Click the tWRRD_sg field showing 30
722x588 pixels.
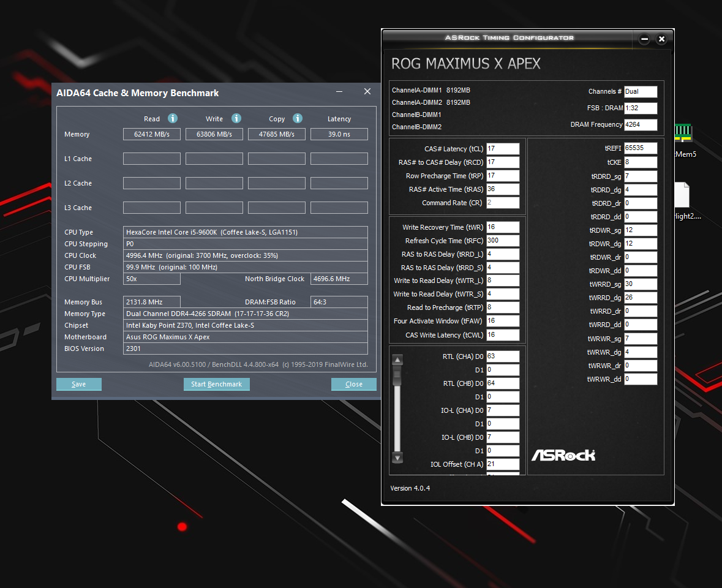[x=641, y=284]
